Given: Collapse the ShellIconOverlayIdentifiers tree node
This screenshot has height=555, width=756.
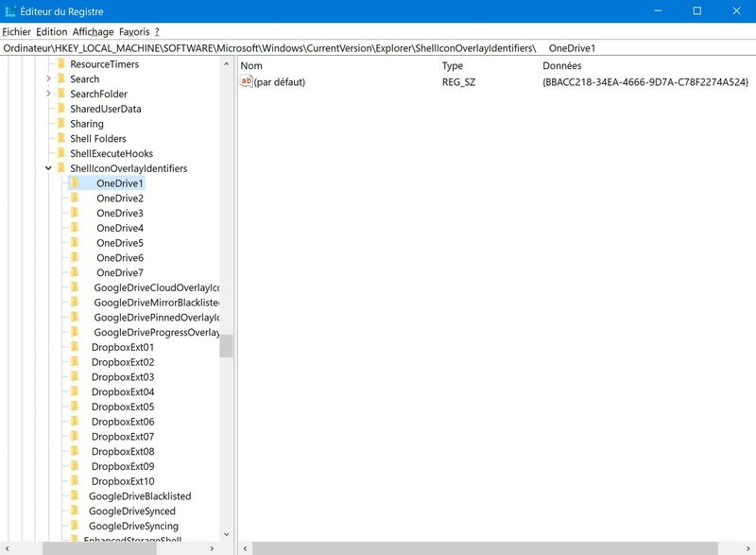Looking at the screenshot, I should point(48,168).
